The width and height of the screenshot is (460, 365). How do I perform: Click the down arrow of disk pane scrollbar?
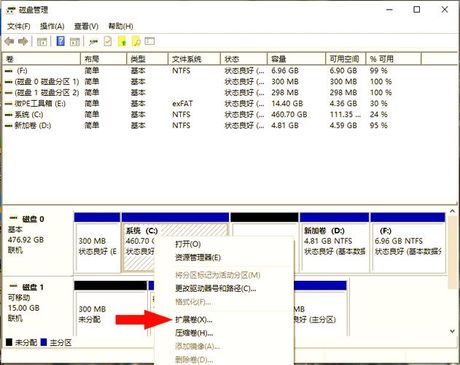coord(452,331)
